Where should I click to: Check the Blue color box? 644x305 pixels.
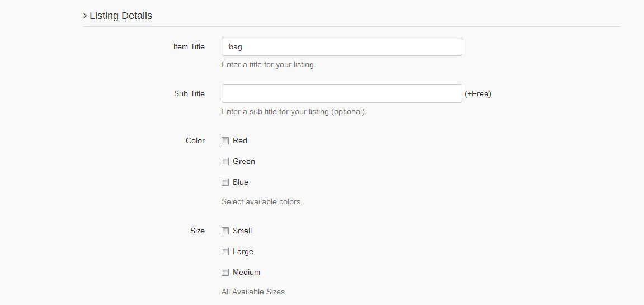(x=225, y=182)
